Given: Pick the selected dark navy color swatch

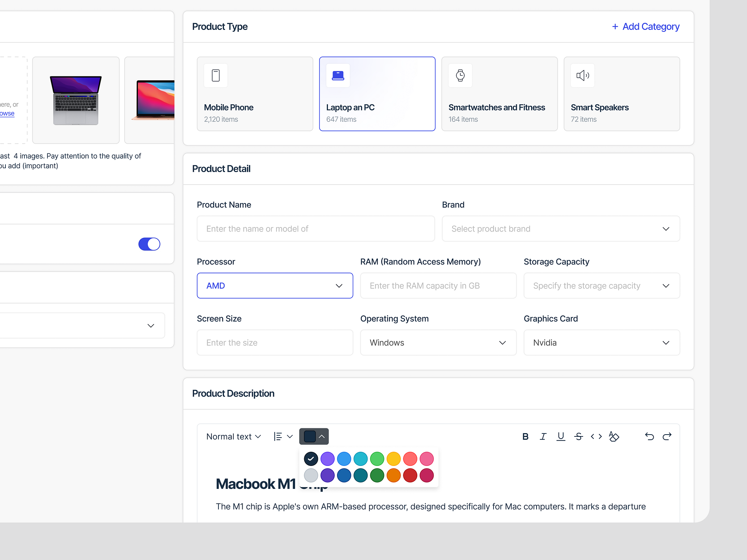Looking at the screenshot, I should [311, 459].
